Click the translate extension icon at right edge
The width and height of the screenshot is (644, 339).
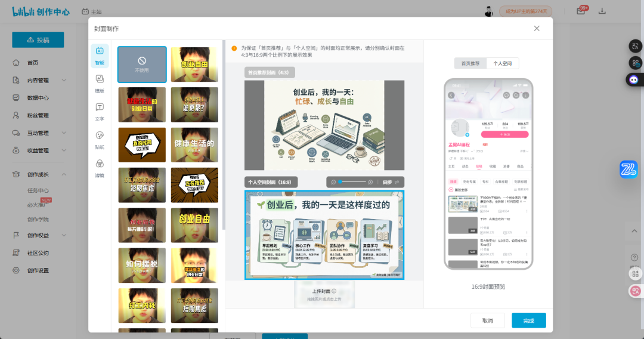[x=635, y=46]
